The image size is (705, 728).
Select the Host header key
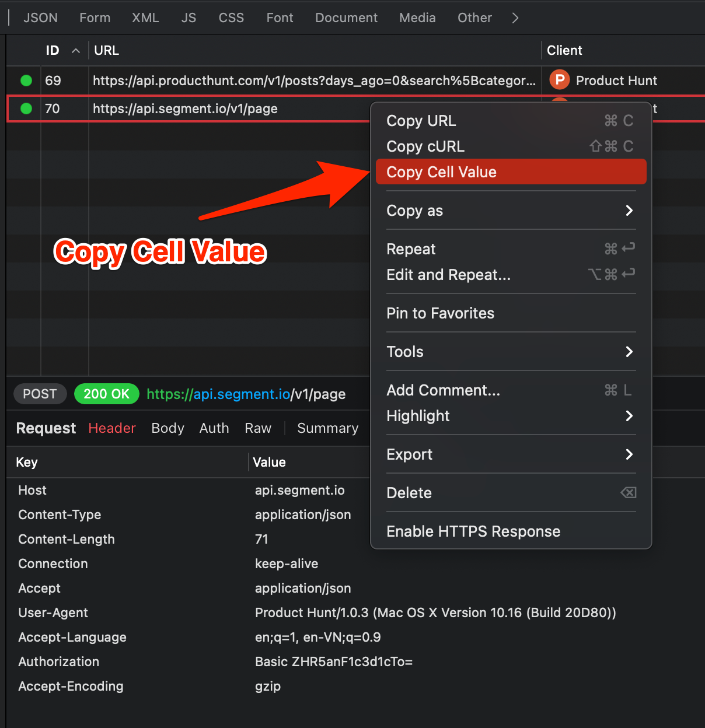[x=32, y=491]
